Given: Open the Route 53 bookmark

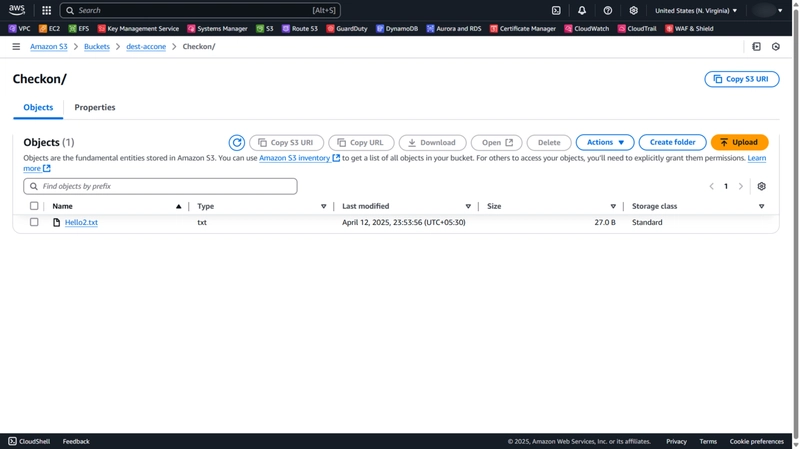Looking at the screenshot, I should (x=300, y=29).
